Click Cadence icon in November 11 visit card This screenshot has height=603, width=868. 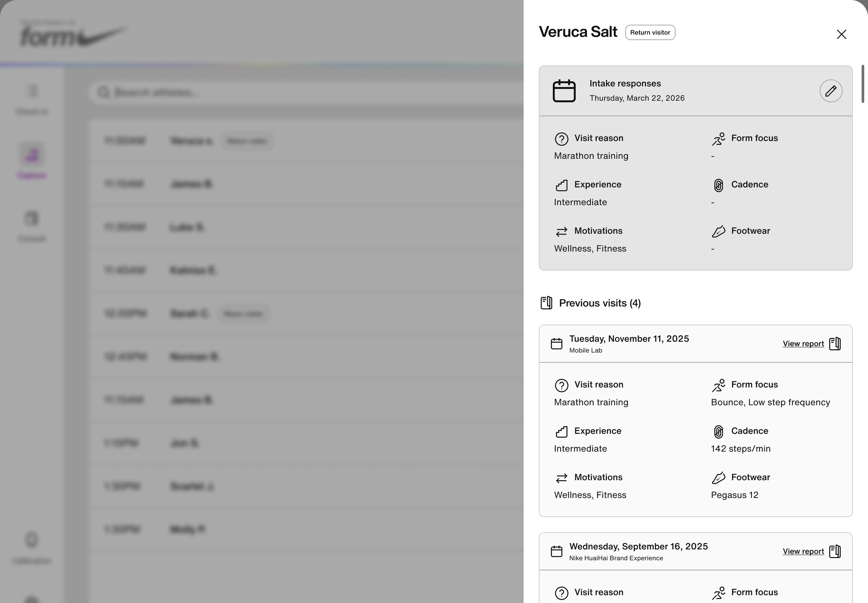coord(718,431)
